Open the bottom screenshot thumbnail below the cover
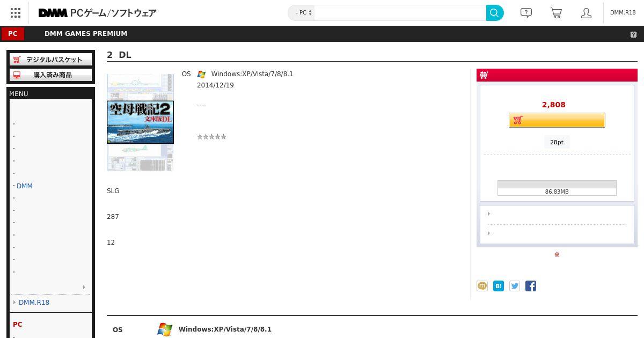 pyautogui.click(x=140, y=157)
